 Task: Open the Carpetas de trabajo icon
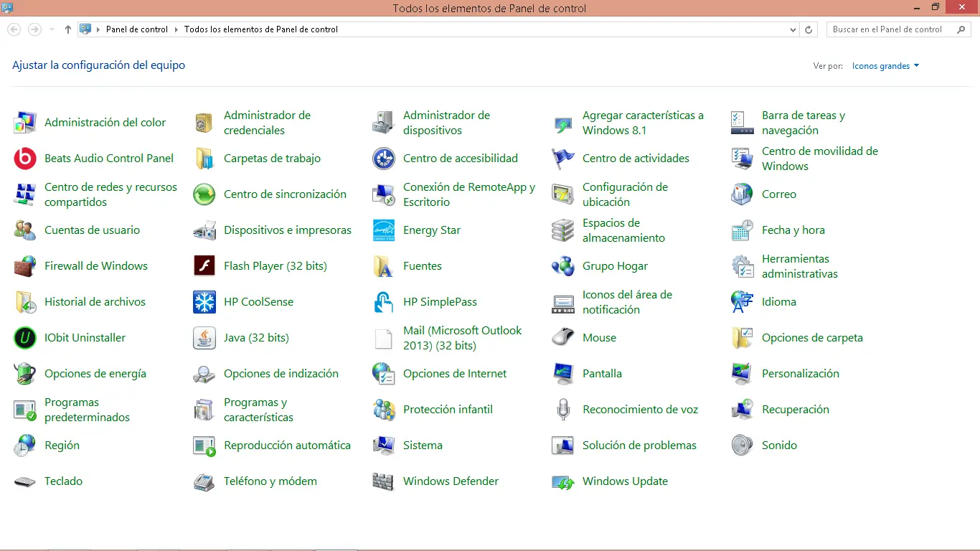click(x=204, y=159)
